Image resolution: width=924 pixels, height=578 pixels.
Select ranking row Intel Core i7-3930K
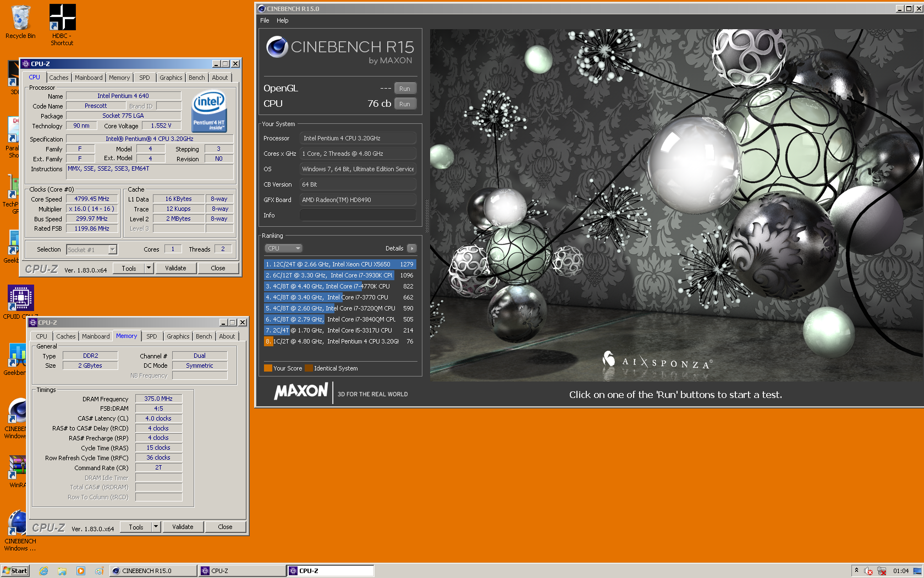click(x=340, y=275)
